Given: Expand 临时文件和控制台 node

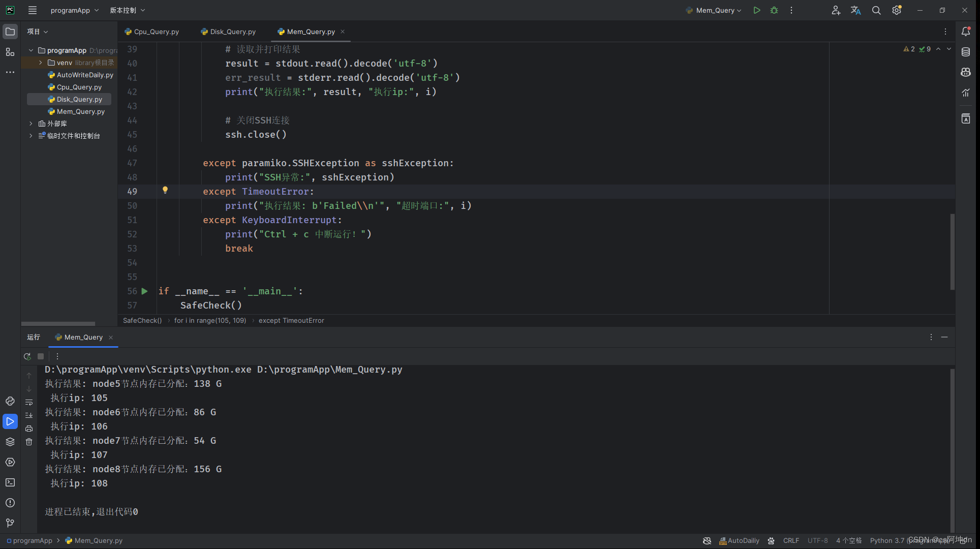Looking at the screenshot, I should (31, 136).
